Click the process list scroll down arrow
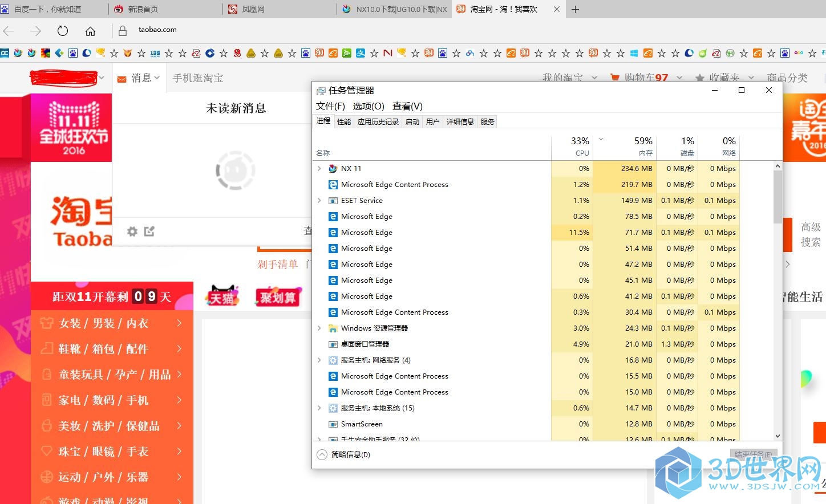This screenshot has width=826, height=504. (x=778, y=436)
